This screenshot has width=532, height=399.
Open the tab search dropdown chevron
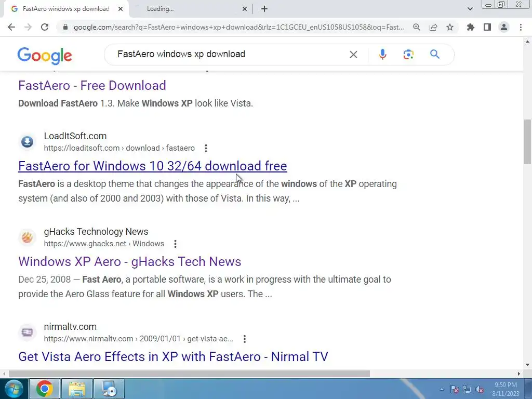[x=470, y=9]
